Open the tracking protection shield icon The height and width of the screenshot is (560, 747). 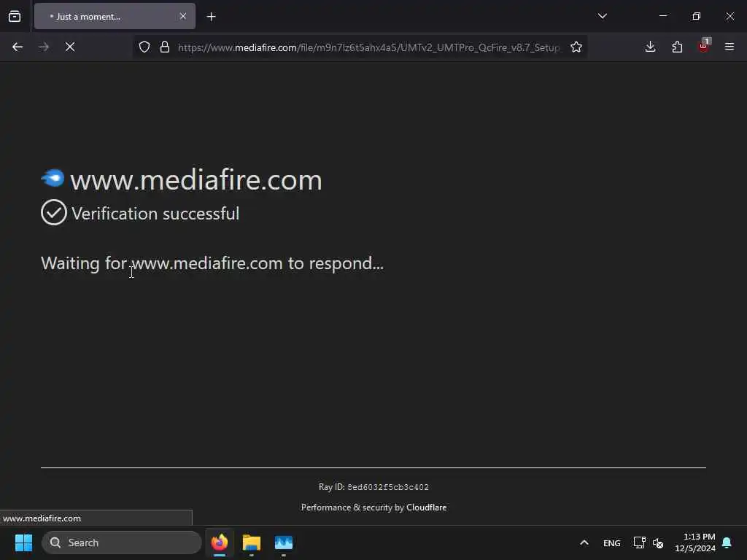144,47
